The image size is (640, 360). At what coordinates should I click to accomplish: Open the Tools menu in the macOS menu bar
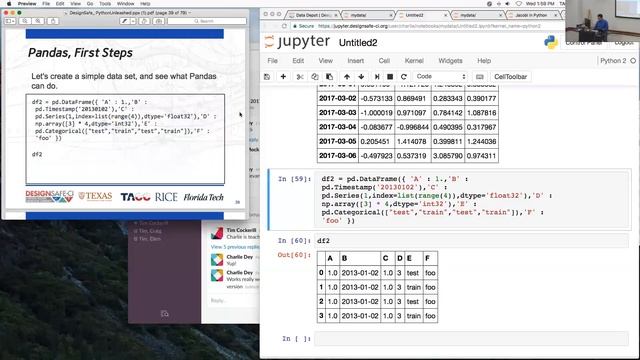[x=105, y=4]
